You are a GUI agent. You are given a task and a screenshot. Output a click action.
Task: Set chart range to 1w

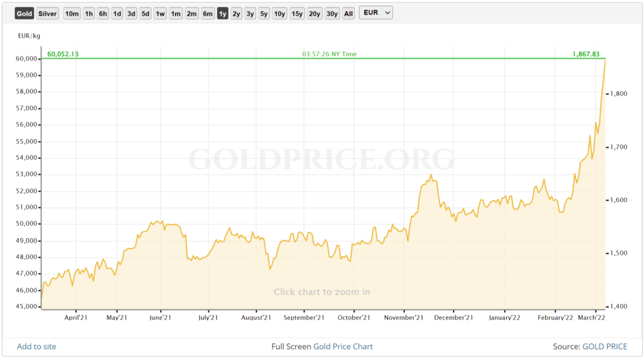pyautogui.click(x=160, y=14)
